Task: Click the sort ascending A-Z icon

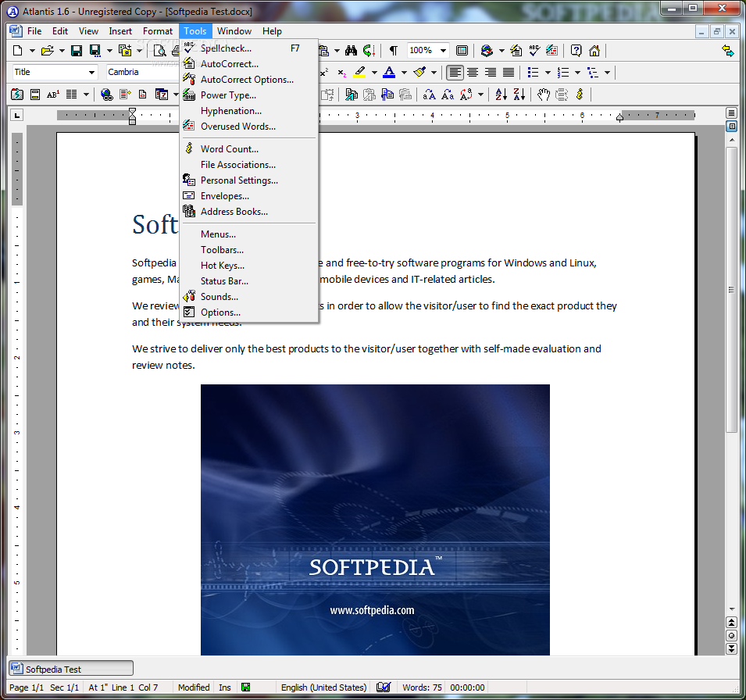Action: point(501,95)
